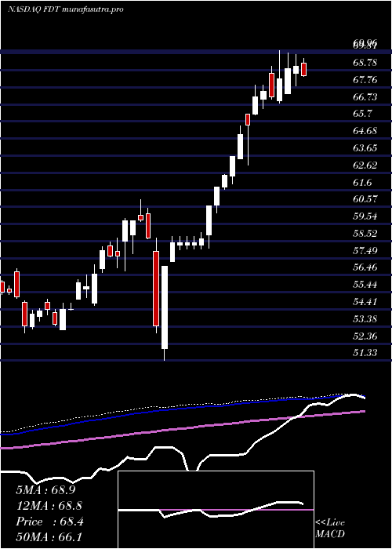Select the 57.49 price axis label
The image size is (392, 549).
pos(365,250)
